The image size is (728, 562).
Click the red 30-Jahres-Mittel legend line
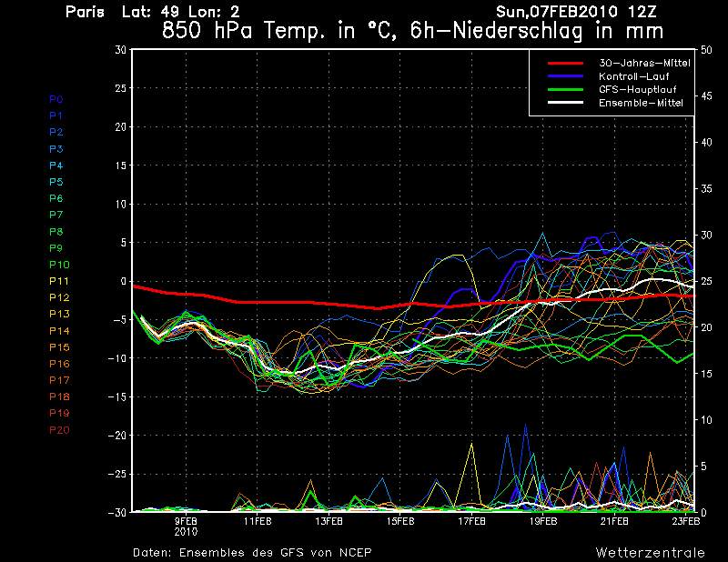564,63
